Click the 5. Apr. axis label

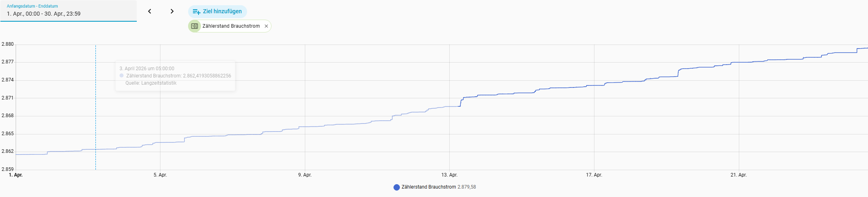pyautogui.click(x=160, y=175)
